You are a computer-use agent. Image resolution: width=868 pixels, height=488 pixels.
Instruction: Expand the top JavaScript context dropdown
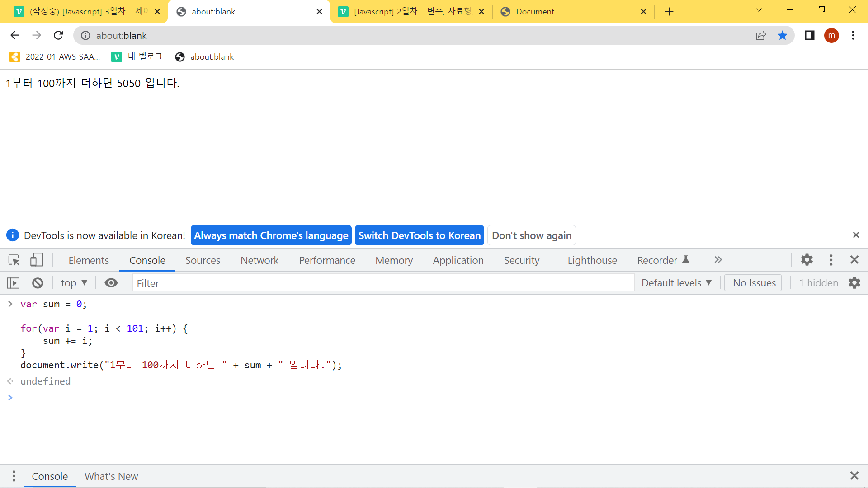74,283
